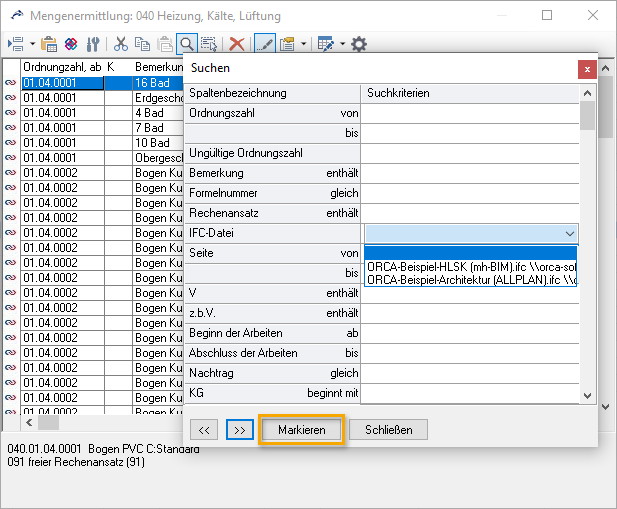The image size is (617, 509).
Task: Click the Nachtrag gleich criteria field
Action: [x=470, y=374]
